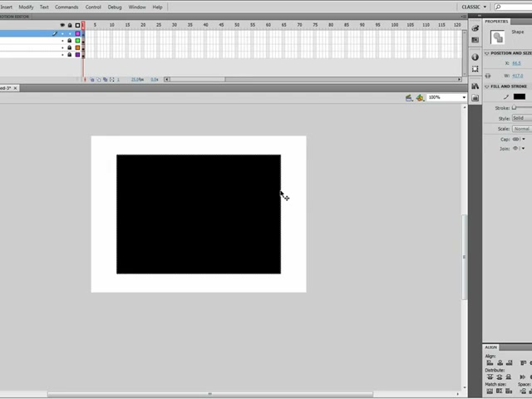This screenshot has height=399, width=532.
Task: Click Match width icon
Action: [490, 392]
